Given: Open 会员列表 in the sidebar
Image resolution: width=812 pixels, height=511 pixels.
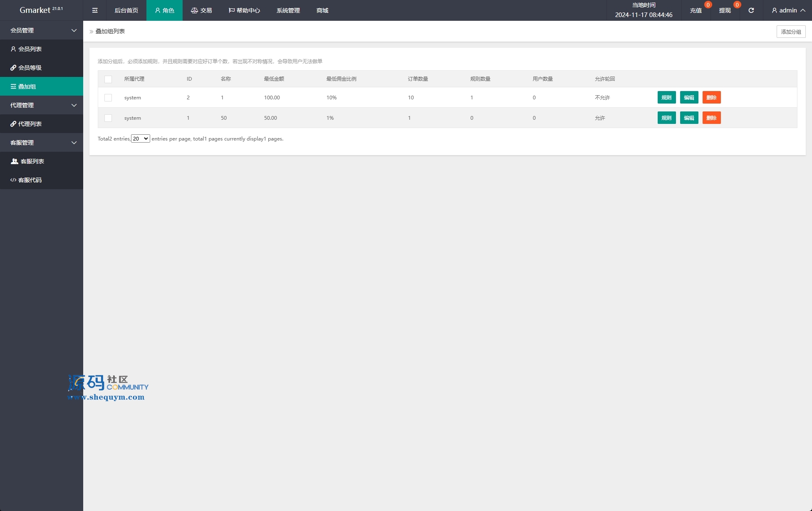Looking at the screenshot, I should click(x=30, y=49).
